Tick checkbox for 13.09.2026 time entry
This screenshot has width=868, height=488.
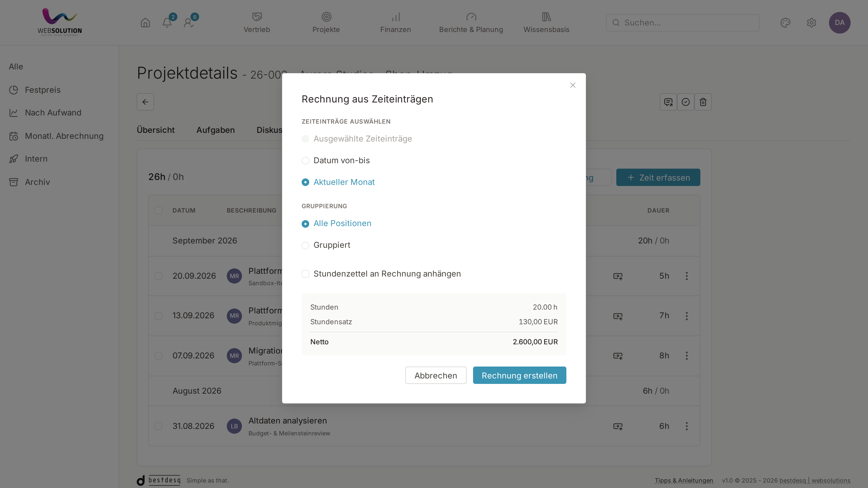(158, 316)
